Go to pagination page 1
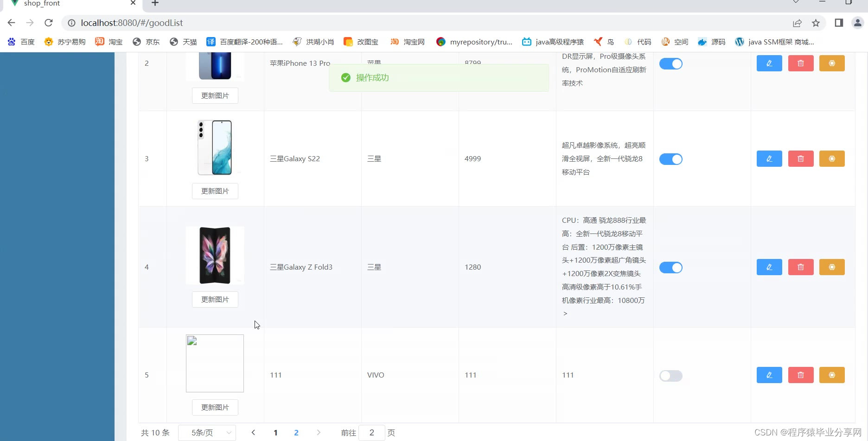The image size is (868, 441). tap(275, 433)
